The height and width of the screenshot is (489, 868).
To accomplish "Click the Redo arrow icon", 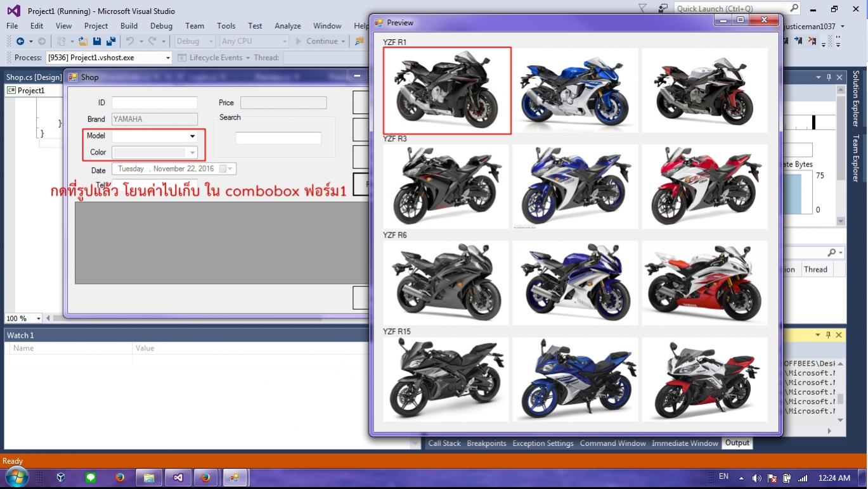I will [152, 41].
